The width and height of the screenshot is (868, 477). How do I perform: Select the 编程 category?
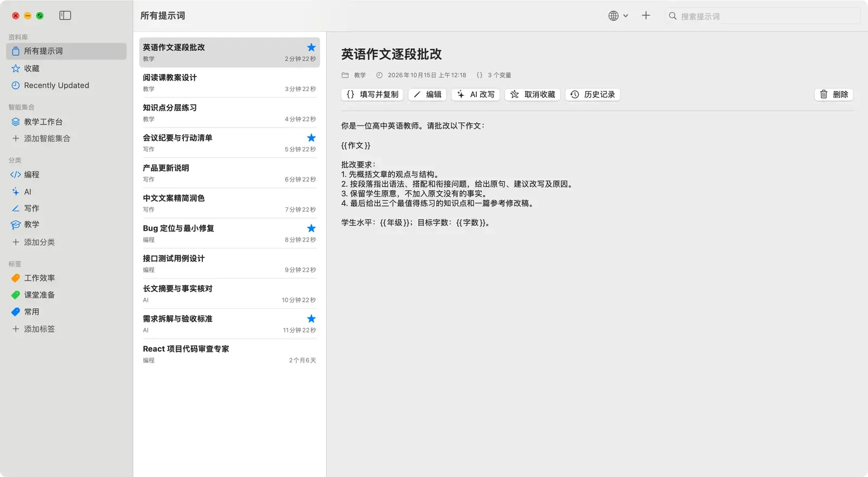[66, 175]
